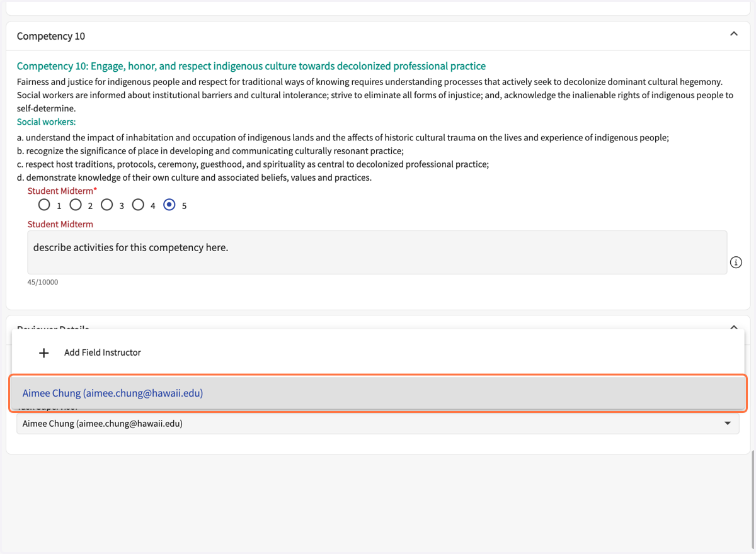
Task: Click the Student Midterm activities text area
Action: [x=377, y=252]
